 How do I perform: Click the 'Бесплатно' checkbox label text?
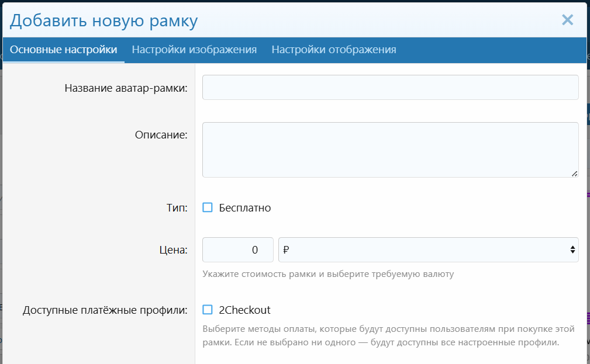pyautogui.click(x=245, y=207)
